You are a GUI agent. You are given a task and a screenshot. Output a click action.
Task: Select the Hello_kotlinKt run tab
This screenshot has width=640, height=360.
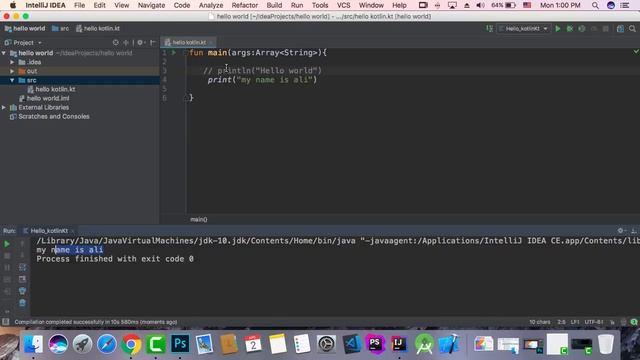tap(49, 231)
